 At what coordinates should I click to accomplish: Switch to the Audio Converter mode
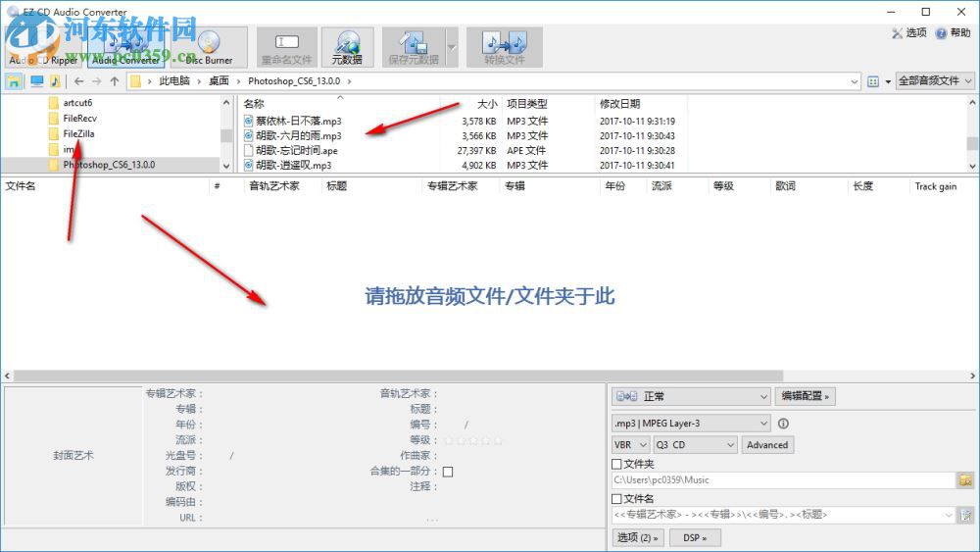coord(125,47)
